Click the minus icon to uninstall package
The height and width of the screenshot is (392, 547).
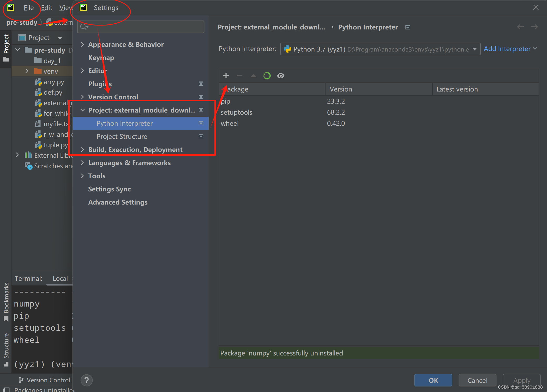[x=239, y=76]
